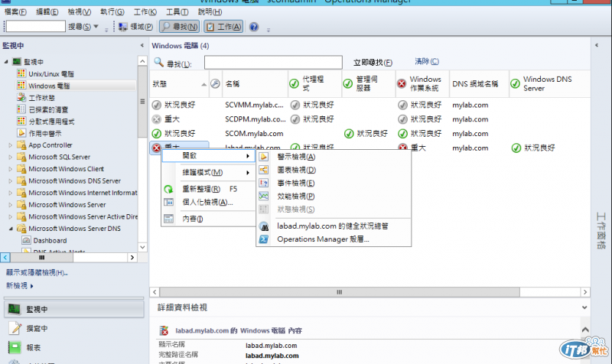Sort by the 狀態 column header
Screen dimensions: 612x364
180,84
